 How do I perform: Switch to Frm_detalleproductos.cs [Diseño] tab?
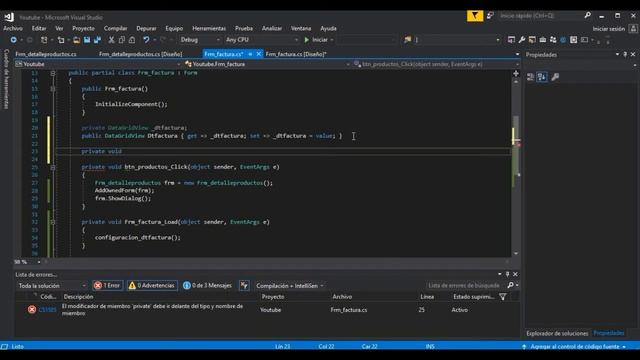[140, 54]
